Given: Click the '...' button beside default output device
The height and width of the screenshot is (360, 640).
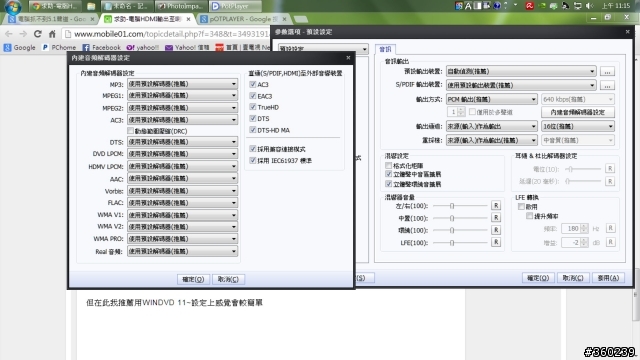Looking at the screenshot, I should [x=607, y=71].
